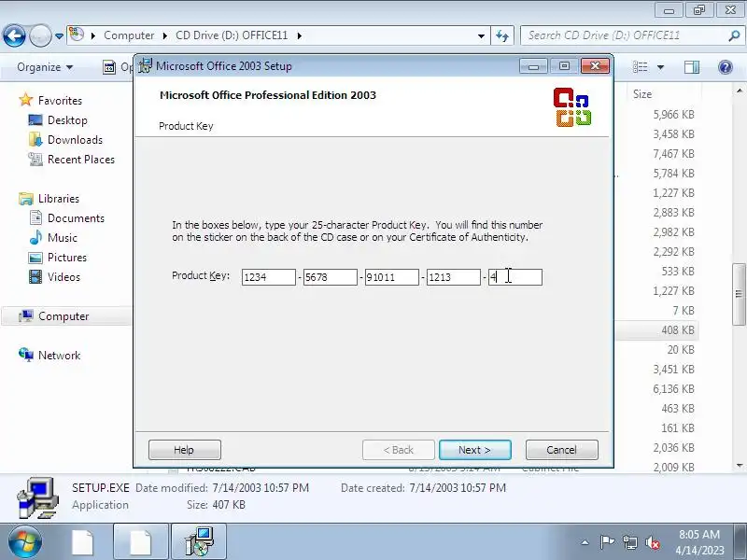Show hidden system tray icons
Viewport: 747px width, 560px height.
click(585, 542)
